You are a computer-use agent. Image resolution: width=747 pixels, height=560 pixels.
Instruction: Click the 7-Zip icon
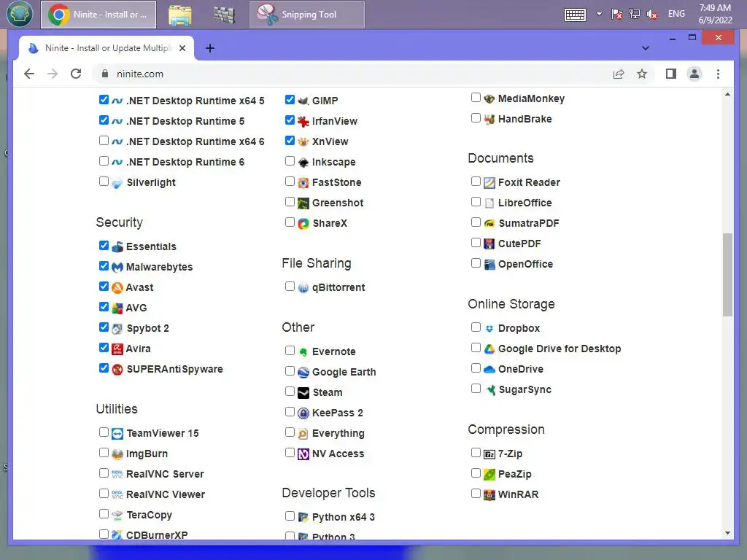pos(489,454)
